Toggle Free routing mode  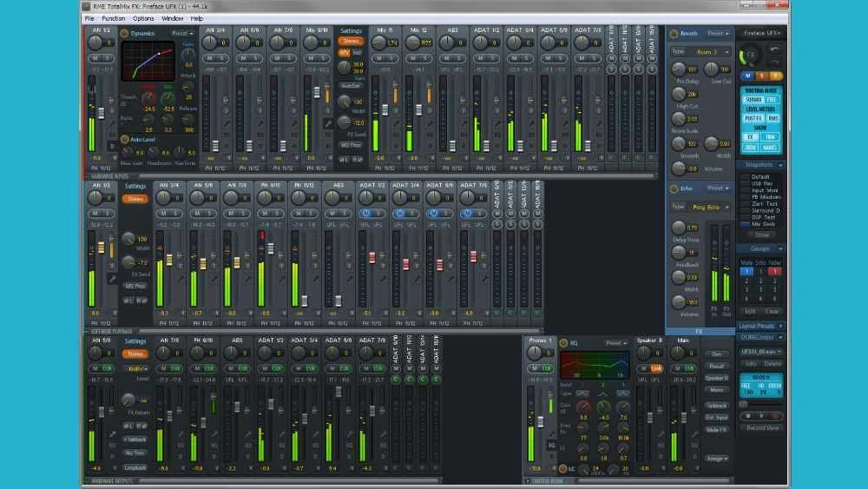click(x=773, y=100)
